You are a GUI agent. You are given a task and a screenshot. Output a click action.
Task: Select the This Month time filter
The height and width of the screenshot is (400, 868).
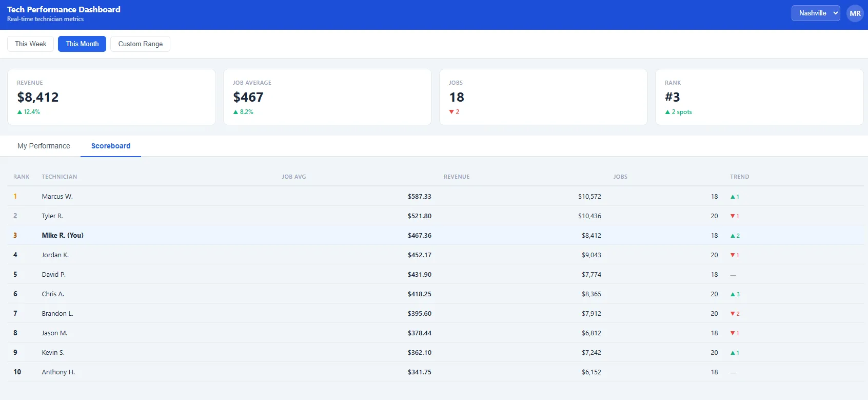coord(82,44)
